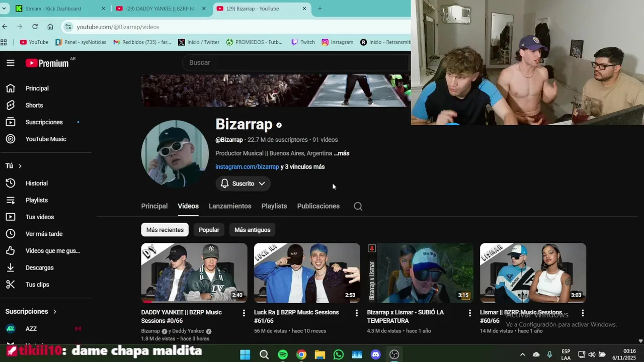Go back in the browser

[x=5, y=27]
